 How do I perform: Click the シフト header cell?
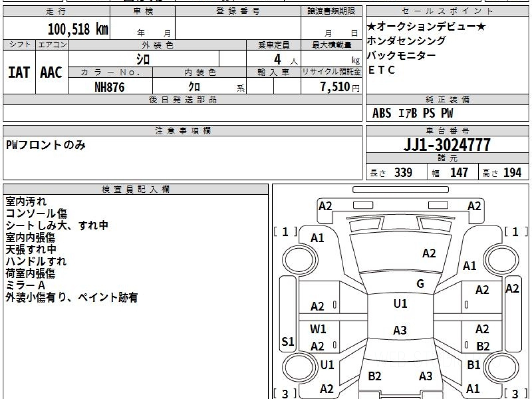coord(19,45)
